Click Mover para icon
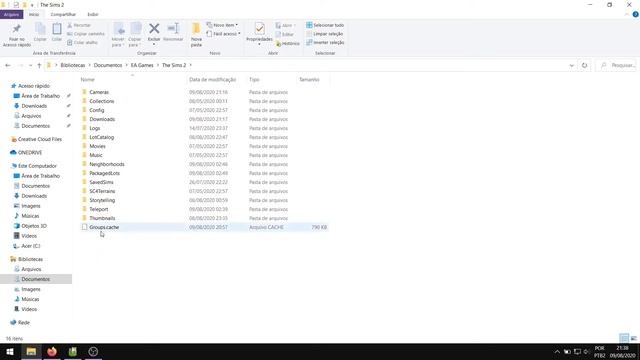The image size is (640, 360). tap(118, 35)
